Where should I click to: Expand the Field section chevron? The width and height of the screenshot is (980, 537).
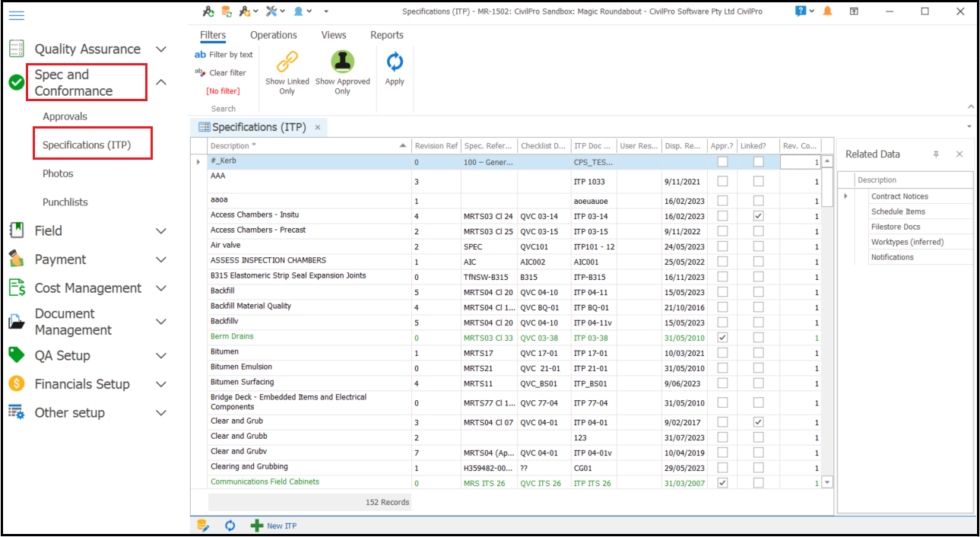161,230
